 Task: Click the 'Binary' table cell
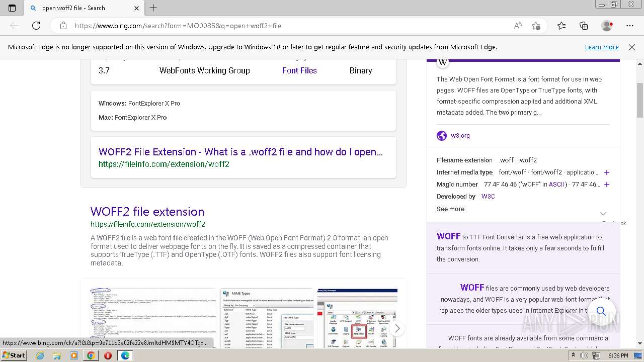tap(361, 71)
